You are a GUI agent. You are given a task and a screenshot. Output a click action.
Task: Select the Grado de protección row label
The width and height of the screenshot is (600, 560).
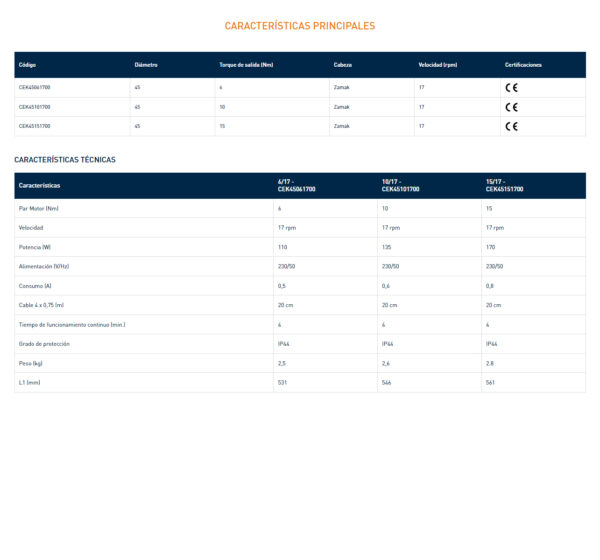point(44,344)
